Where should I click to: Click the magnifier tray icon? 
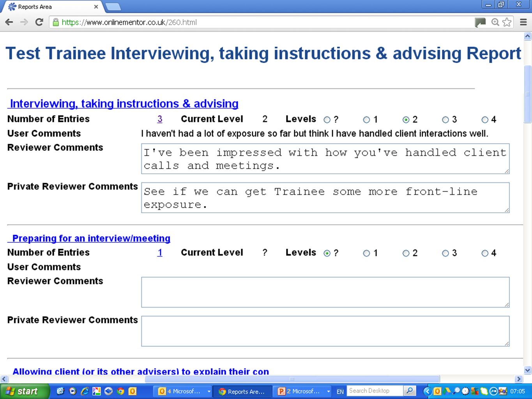(x=456, y=391)
